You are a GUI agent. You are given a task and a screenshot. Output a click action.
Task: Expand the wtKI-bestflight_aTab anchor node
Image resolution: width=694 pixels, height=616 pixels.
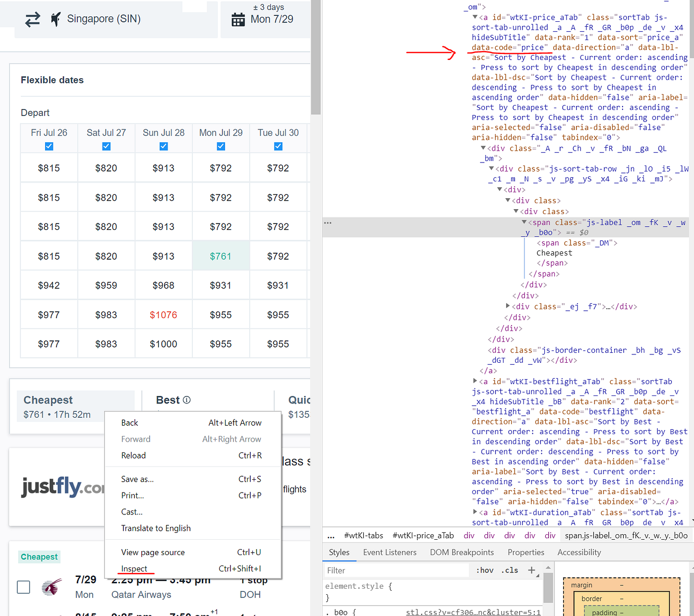474,381
